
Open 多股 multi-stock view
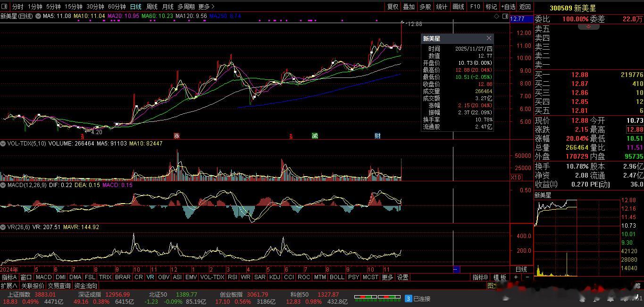click(425, 7)
